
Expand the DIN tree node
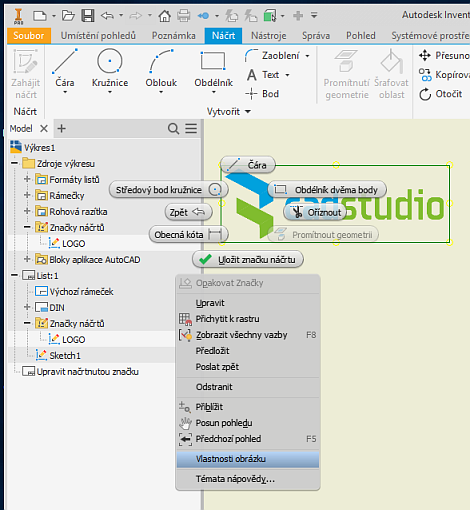(27, 307)
